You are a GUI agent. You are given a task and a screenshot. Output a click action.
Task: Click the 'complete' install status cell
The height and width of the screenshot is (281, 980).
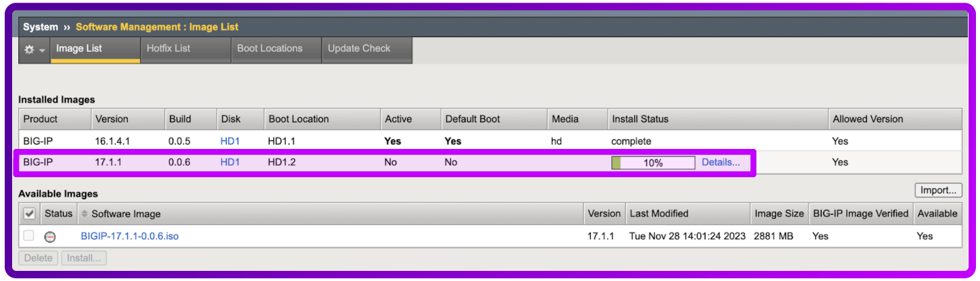[x=631, y=142]
